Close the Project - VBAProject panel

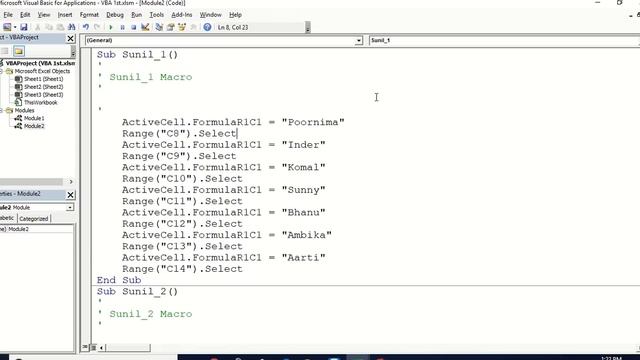coord(71,38)
